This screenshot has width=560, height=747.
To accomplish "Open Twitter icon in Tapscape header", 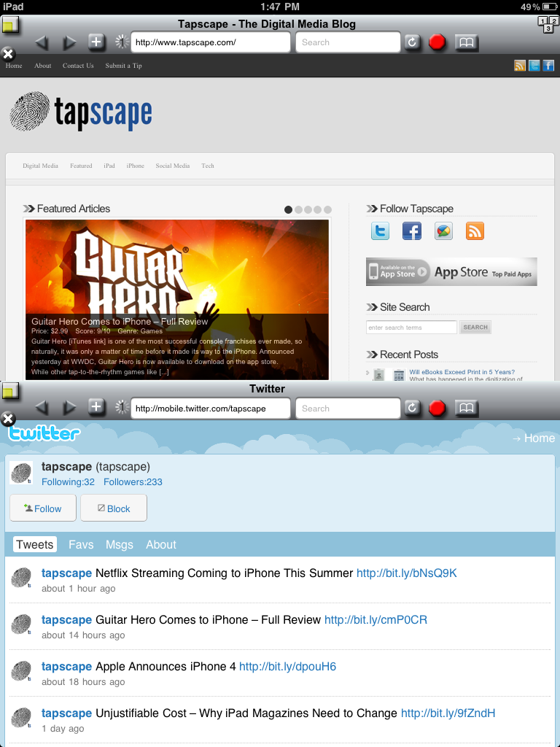I will [x=534, y=66].
